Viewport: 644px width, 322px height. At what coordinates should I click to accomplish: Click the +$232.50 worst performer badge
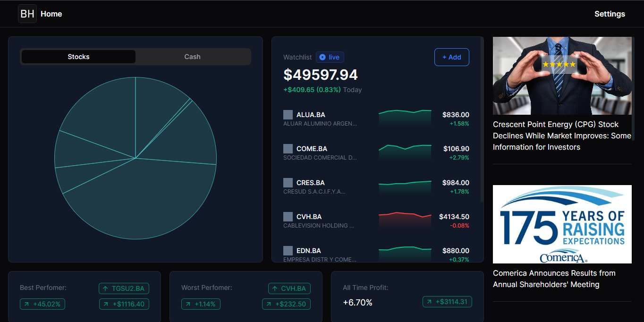tap(287, 304)
